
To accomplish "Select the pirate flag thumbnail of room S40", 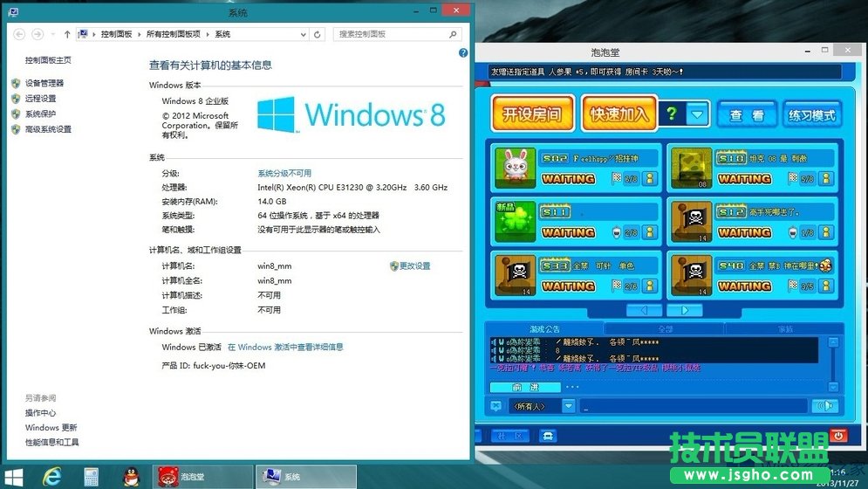I will coord(691,276).
